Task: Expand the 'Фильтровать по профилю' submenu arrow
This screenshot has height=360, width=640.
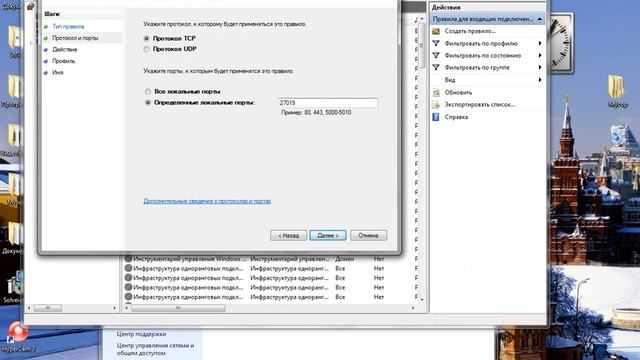Action: (540, 43)
